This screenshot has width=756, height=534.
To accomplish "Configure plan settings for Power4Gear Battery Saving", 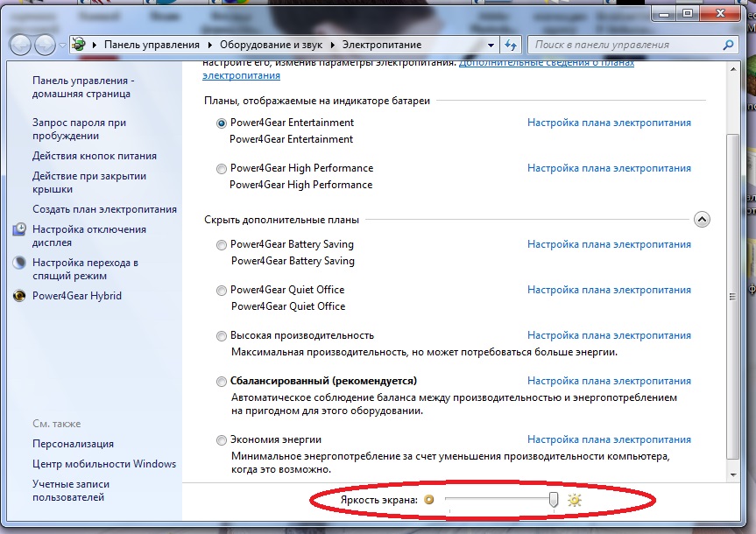I will [609, 244].
